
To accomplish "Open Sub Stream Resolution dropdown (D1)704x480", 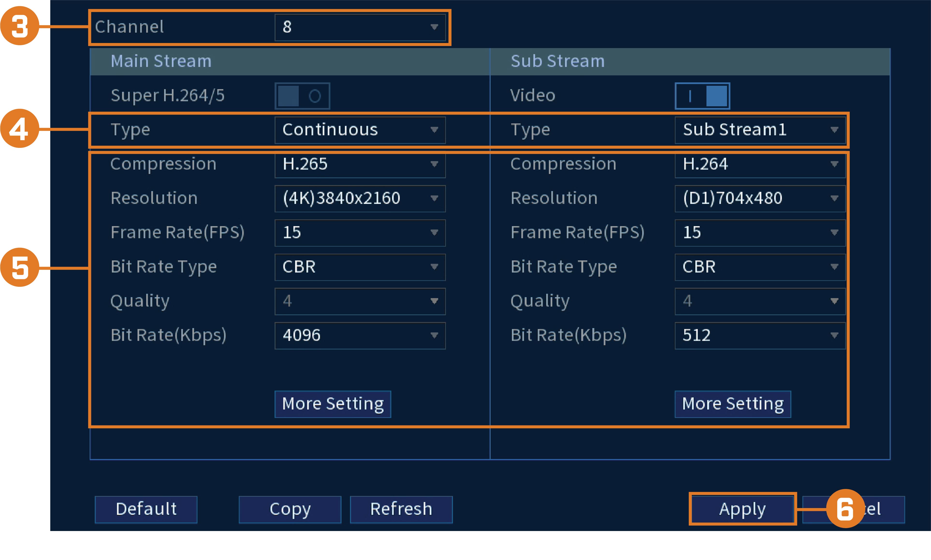I will point(760,199).
